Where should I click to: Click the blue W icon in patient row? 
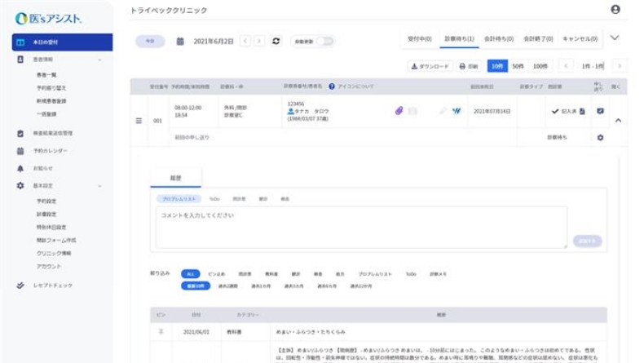point(457,111)
